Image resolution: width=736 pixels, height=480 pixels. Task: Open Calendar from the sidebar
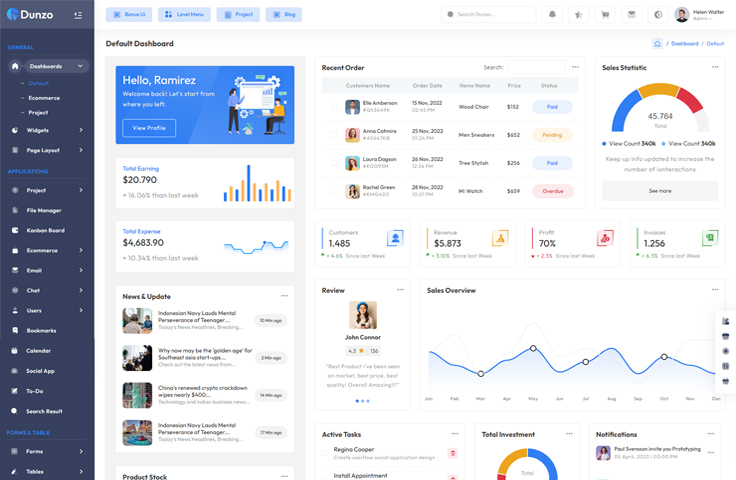pos(38,350)
